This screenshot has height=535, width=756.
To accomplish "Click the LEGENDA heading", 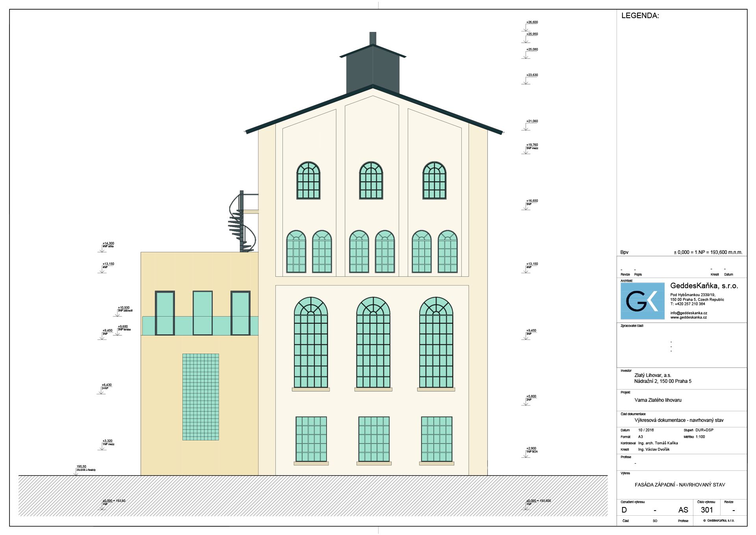I will [640, 16].
